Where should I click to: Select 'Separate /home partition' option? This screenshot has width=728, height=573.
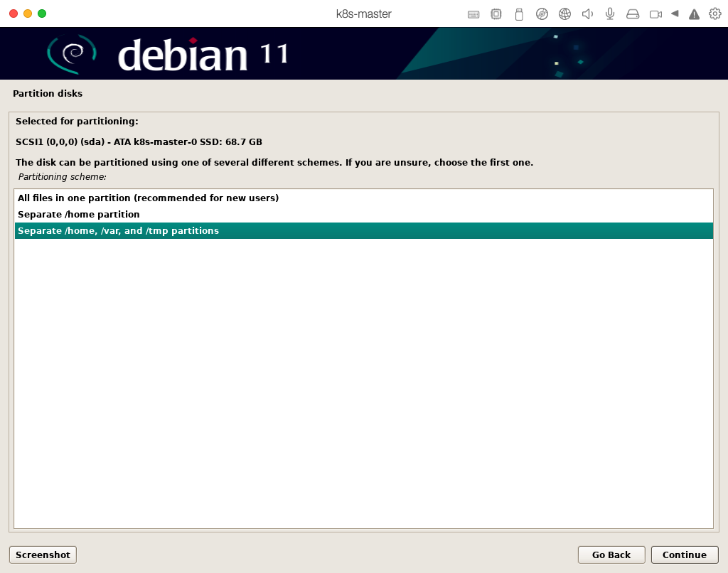click(x=363, y=214)
